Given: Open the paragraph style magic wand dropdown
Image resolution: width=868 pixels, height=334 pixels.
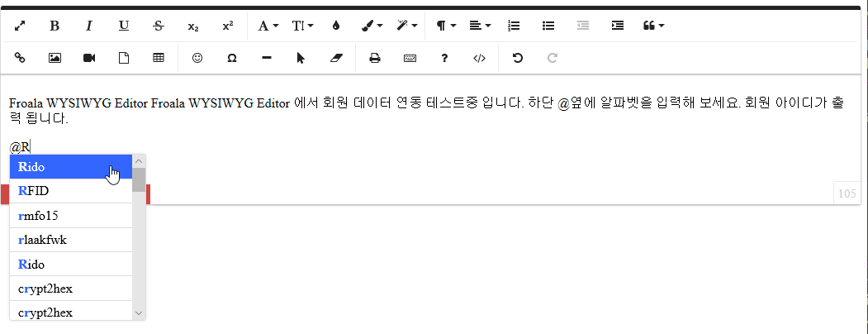Looking at the screenshot, I should [407, 26].
